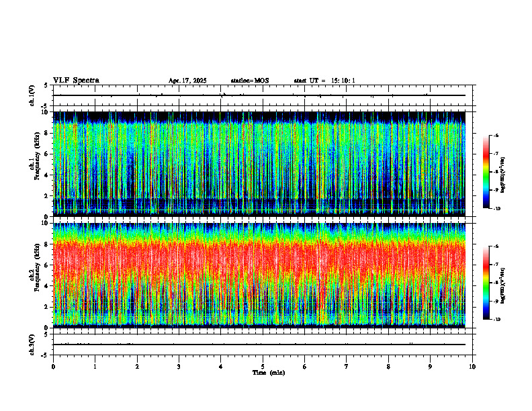The image size is (532, 411).
Task: Click the ch.3 voltage waveform trace
Action: (x=259, y=345)
